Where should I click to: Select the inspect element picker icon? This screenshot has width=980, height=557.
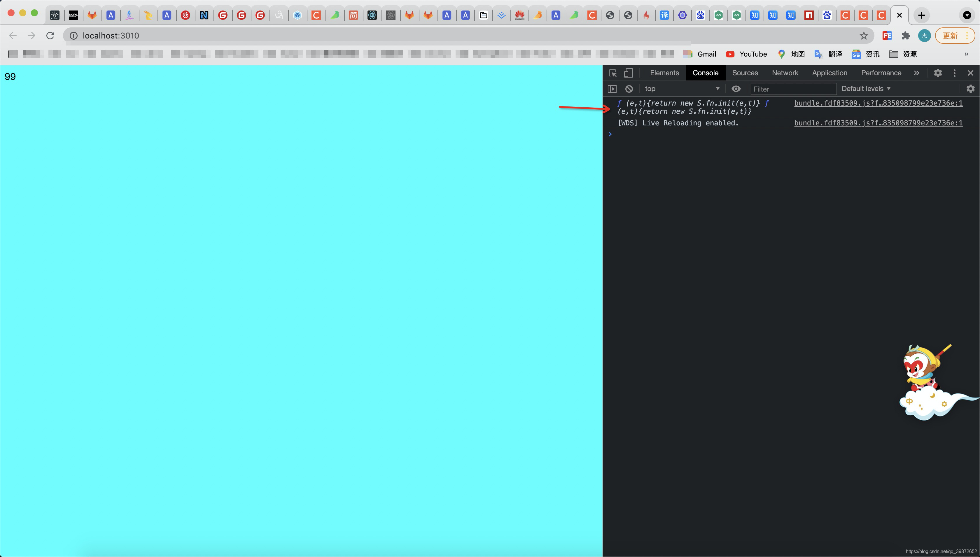pos(612,73)
